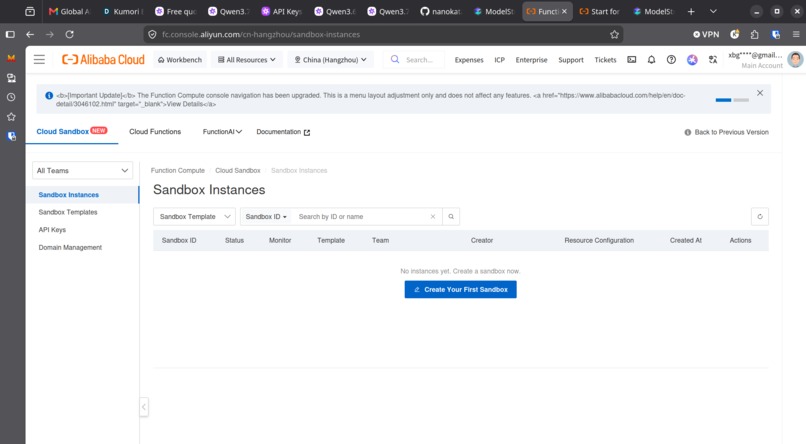
Task: Open Domain Management in sidebar
Action: 70,247
